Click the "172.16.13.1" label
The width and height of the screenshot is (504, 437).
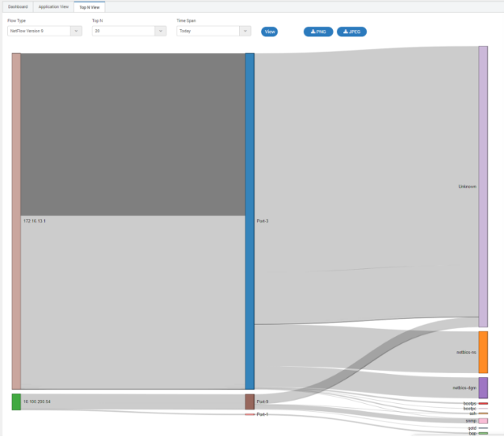35,221
